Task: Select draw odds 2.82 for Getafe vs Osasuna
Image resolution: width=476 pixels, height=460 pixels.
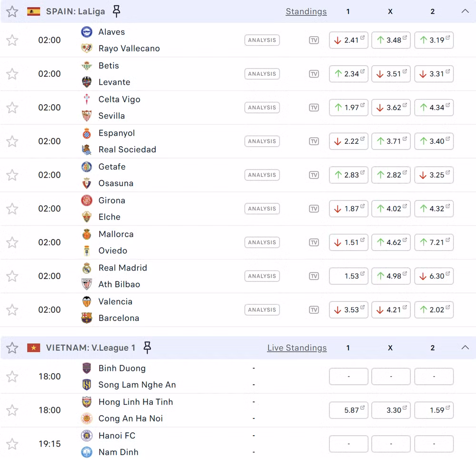Action: point(391,175)
